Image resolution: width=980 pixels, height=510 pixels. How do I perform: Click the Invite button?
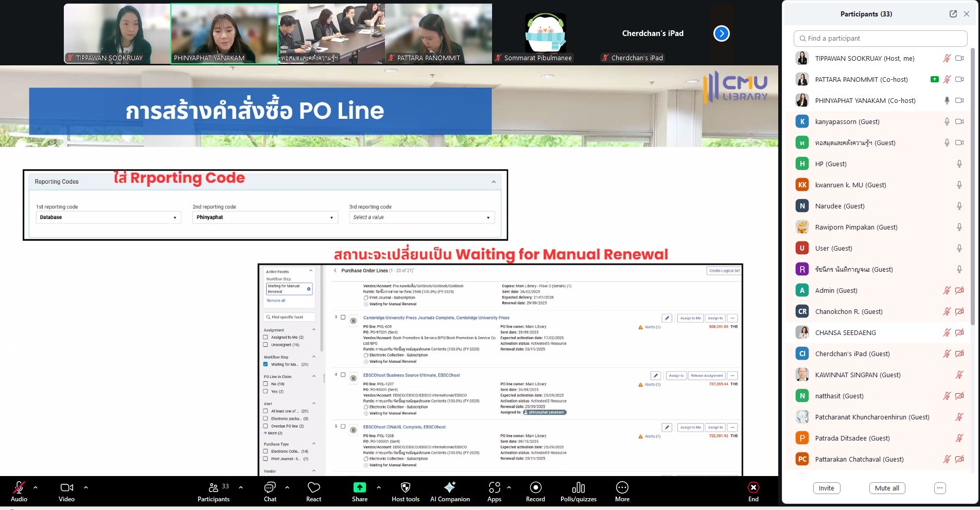tap(826, 488)
